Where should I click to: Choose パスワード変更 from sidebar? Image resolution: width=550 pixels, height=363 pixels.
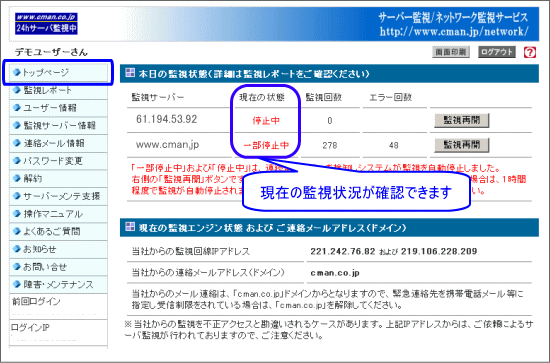click(x=58, y=161)
